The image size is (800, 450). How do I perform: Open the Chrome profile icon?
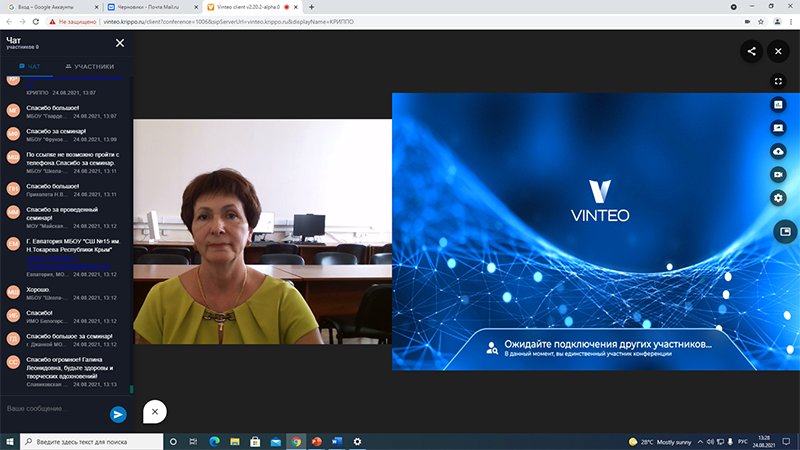[x=777, y=22]
